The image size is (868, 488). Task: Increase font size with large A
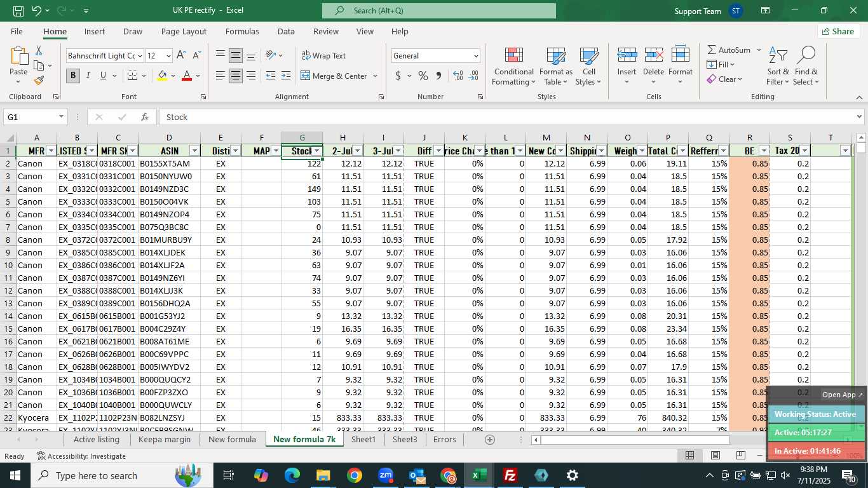tap(182, 55)
